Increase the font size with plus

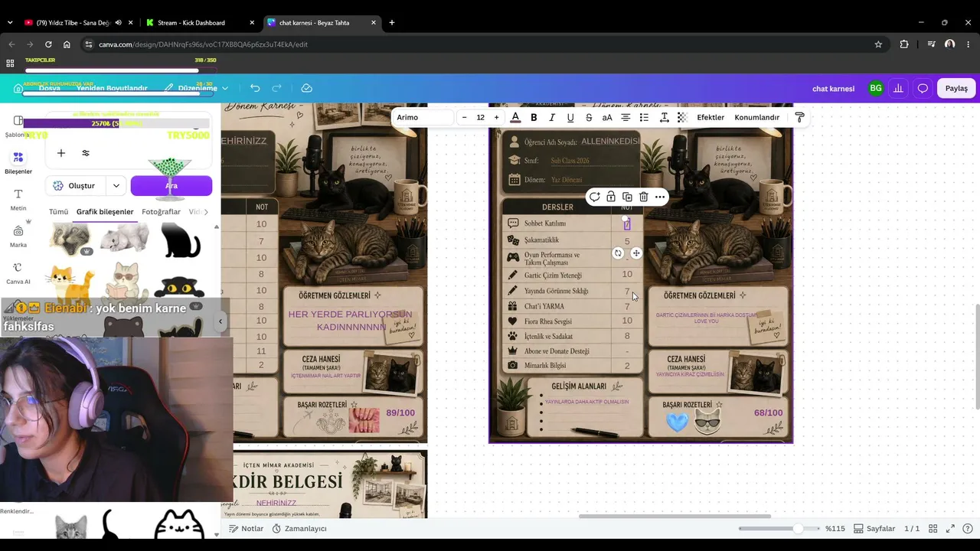click(x=496, y=117)
